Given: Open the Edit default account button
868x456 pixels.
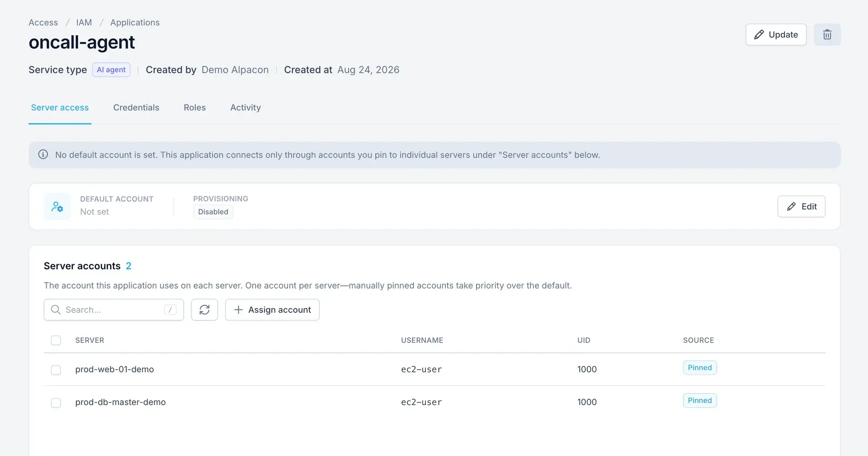Looking at the screenshot, I should [801, 206].
